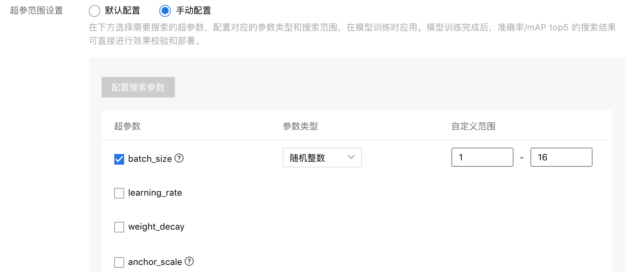Focus the maximum range field containing 16
This screenshot has width=644, height=272.
coord(561,157)
